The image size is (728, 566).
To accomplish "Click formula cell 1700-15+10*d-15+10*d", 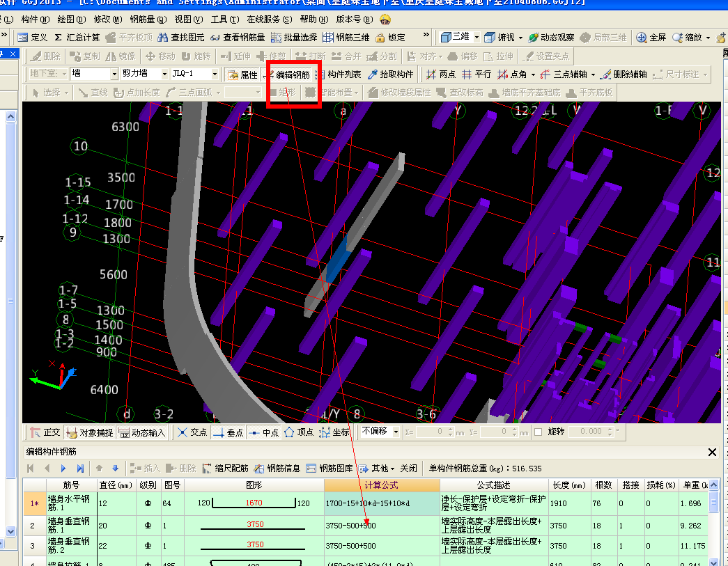I will [x=382, y=503].
